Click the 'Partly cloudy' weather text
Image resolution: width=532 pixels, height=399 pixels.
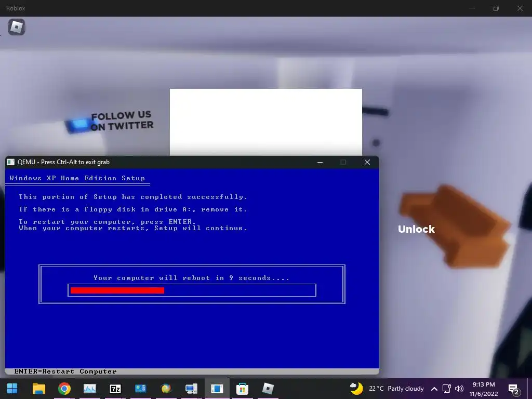[405, 389]
